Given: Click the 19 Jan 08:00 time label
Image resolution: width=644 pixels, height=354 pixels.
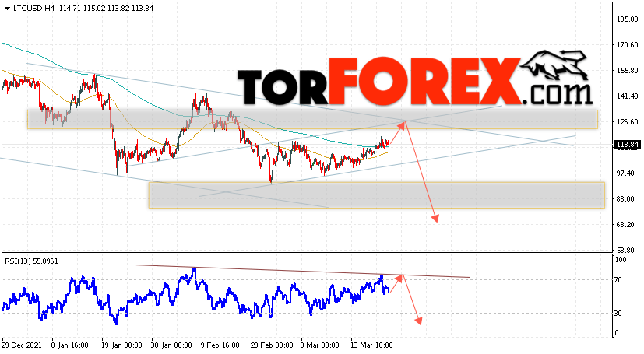Looking at the screenshot, I should click(x=122, y=345).
